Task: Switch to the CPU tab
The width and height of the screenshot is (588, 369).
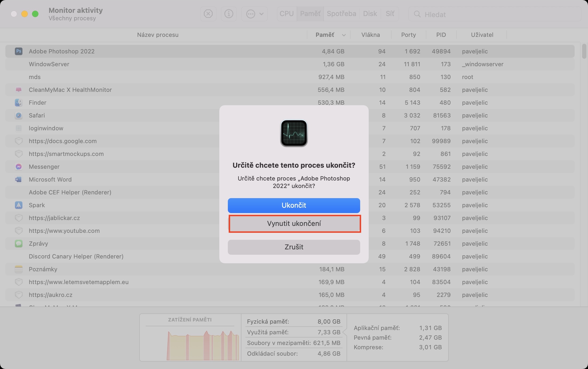Action: click(287, 14)
